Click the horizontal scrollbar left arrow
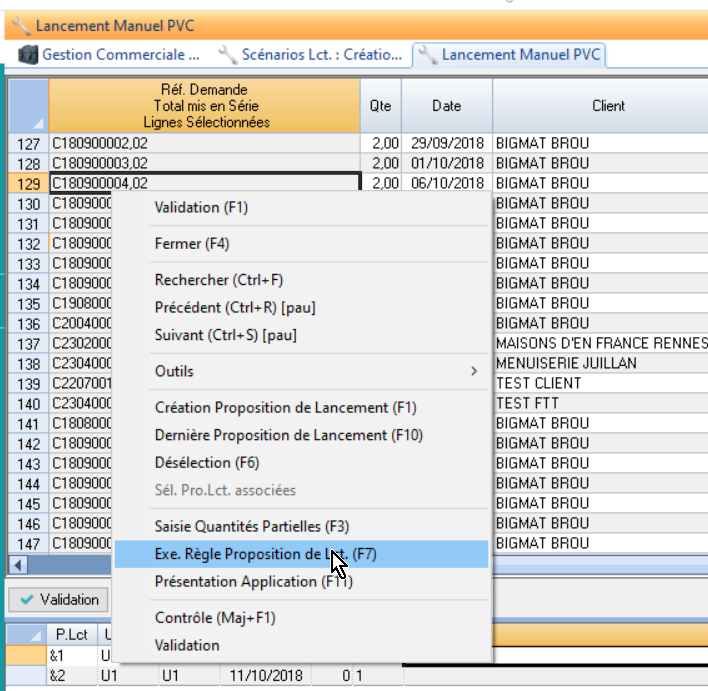Screen dimensions: 708x691 click(16, 565)
